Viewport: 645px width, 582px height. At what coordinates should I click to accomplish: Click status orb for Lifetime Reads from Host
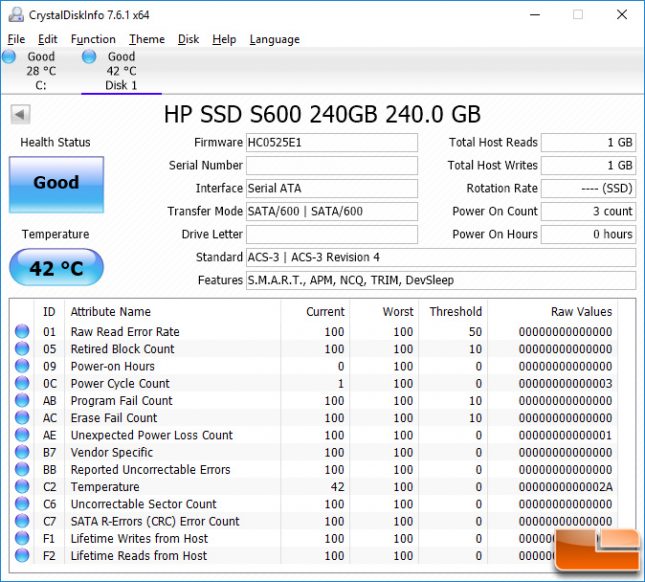pos(22,556)
